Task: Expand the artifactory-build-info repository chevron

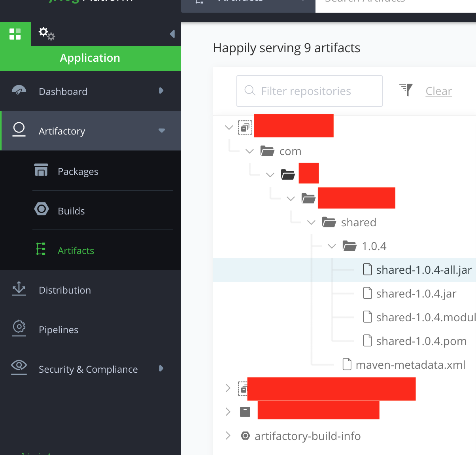Action: click(228, 436)
